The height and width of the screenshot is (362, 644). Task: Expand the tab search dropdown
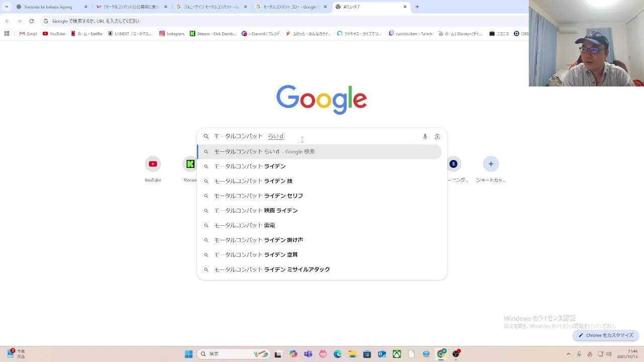[x=7, y=7]
